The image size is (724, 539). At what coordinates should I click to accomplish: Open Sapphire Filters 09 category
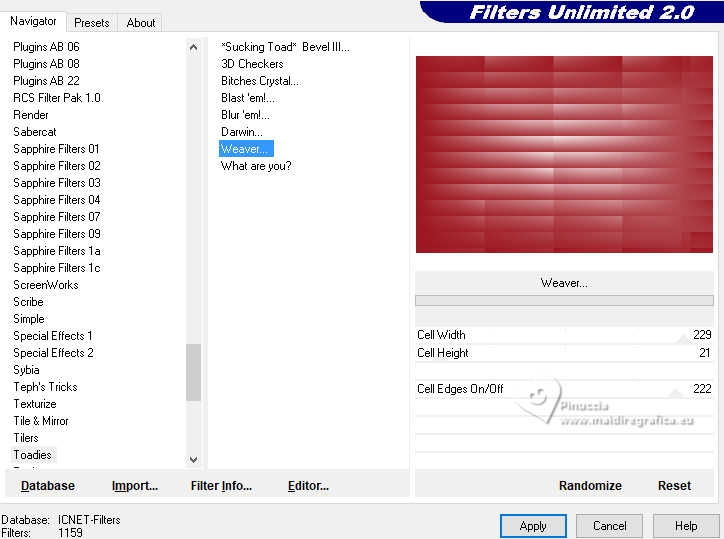coord(57,234)
